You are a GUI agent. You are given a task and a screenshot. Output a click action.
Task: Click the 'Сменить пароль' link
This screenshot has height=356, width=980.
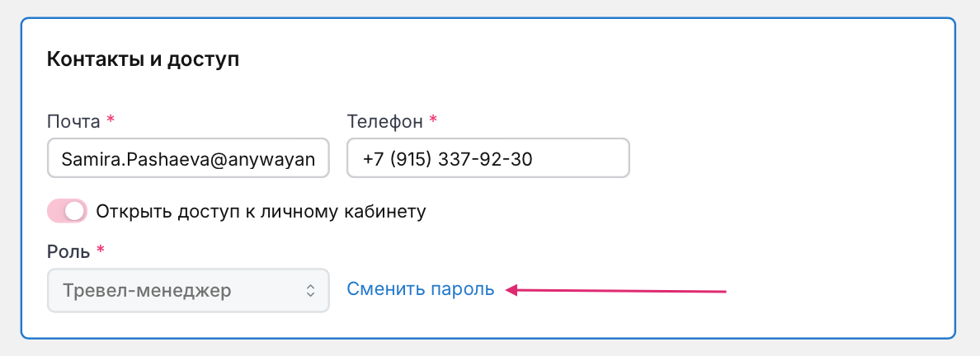coord(421,289)
